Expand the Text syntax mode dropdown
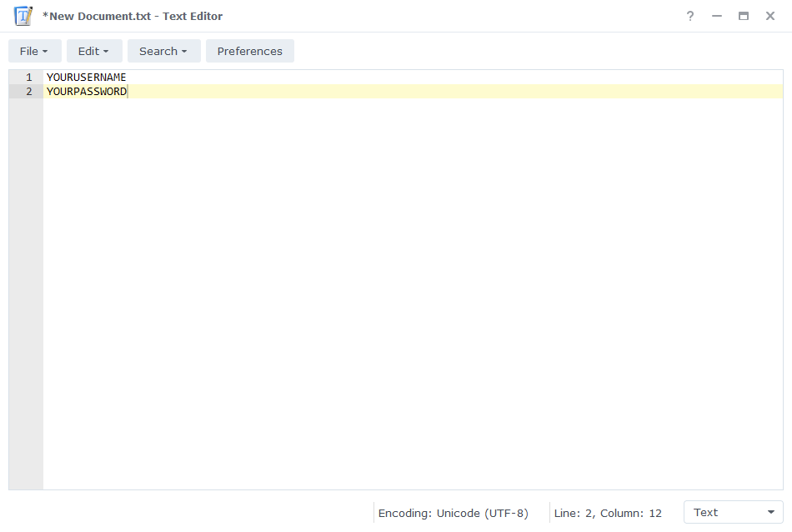This screenshot has height=532, width=792. [734, 512]
